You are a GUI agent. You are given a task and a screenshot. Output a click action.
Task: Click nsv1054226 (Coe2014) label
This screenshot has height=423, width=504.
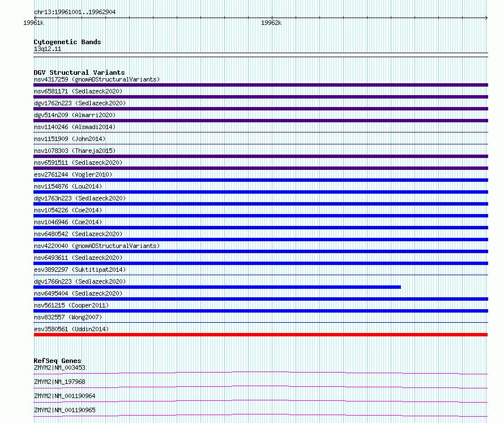pyautogui.click(x=68, y=210)
